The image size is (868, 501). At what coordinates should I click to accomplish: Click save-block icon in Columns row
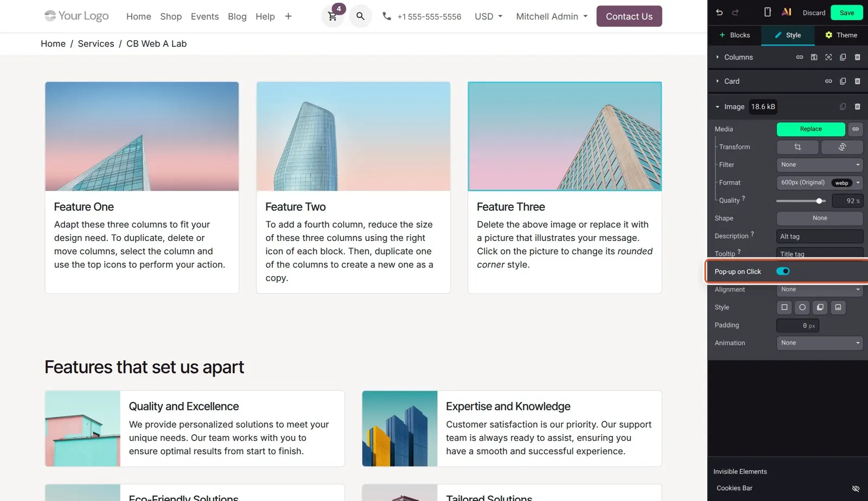point(814,57)
